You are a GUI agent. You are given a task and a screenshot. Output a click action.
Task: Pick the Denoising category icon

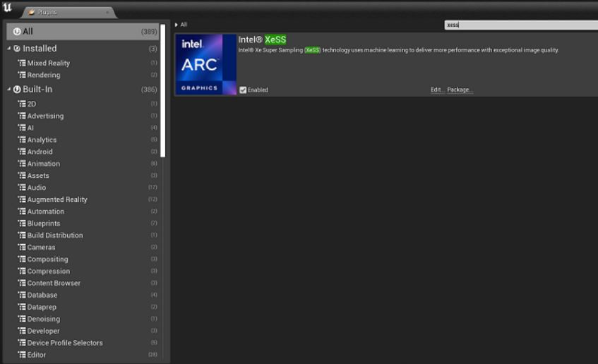(22, 319)
